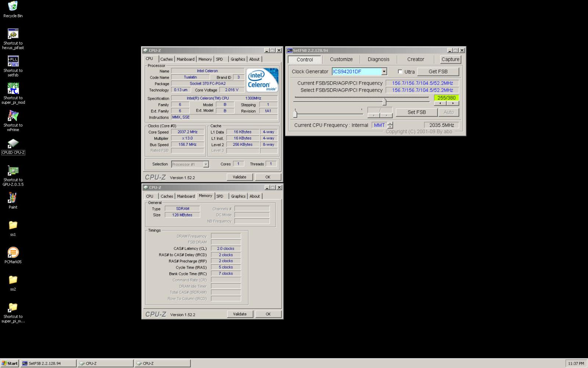Image resolution: width=588 pixels, height=368 pixels.
Task: Activate SetFSB 2.2.128.94 taskbar button
Action: tap(49, 363)
